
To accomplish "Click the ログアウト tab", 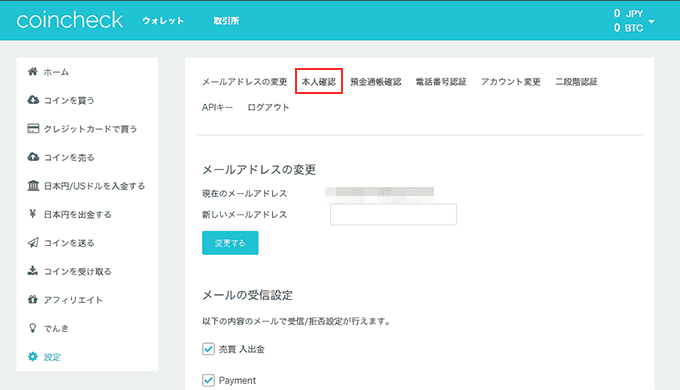I will 268,107.
